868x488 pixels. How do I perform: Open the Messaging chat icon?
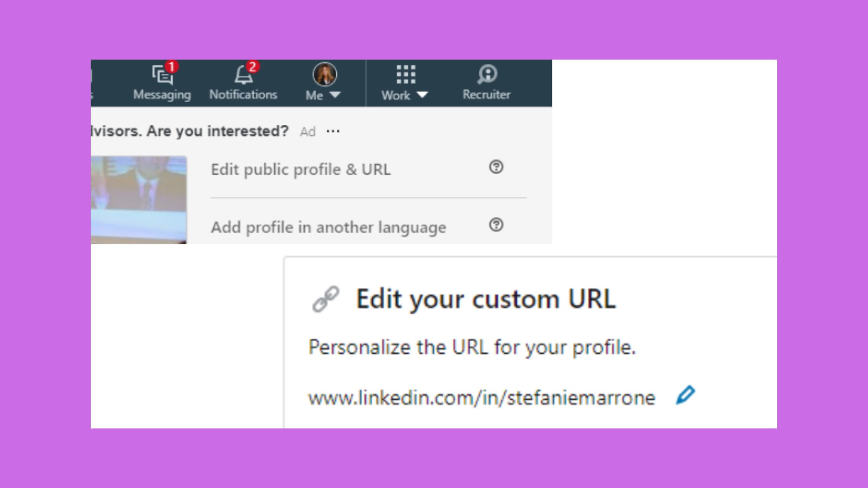162,76
